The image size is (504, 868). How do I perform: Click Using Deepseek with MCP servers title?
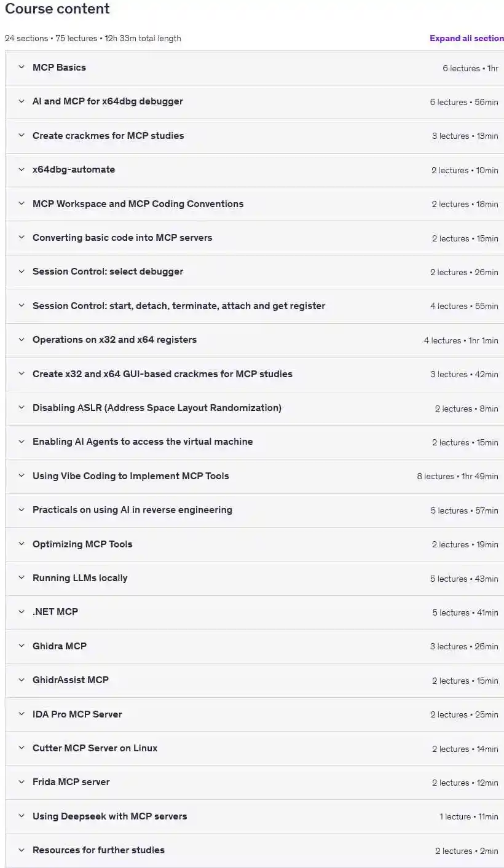tap(109, 816)
